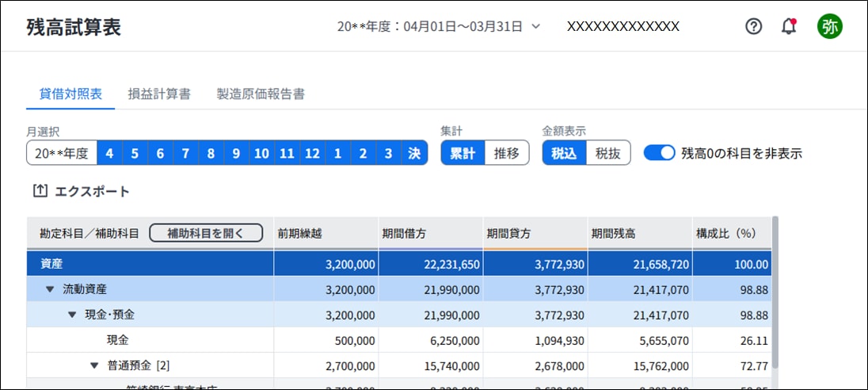This screenshot has height=390, width=868.
Task: Collapse the 普通預金 subaccounts
Action: coord(94,365)
